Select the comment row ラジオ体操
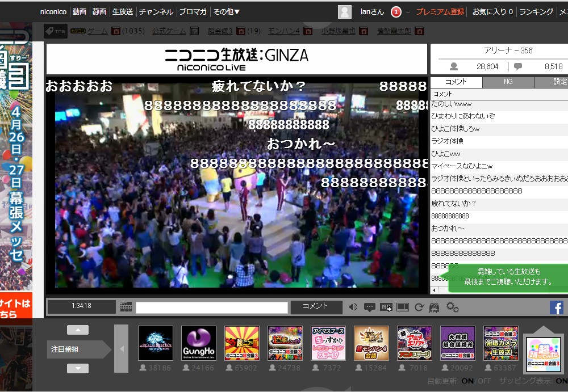 point(499,141)
